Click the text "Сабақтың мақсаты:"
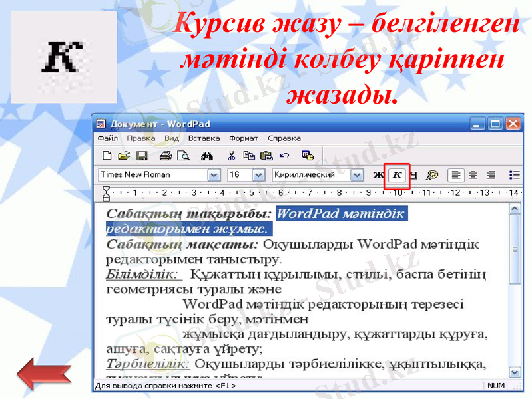Image resolution: width=532 pixels, height=399 pixels. click(x=182, y=244)
